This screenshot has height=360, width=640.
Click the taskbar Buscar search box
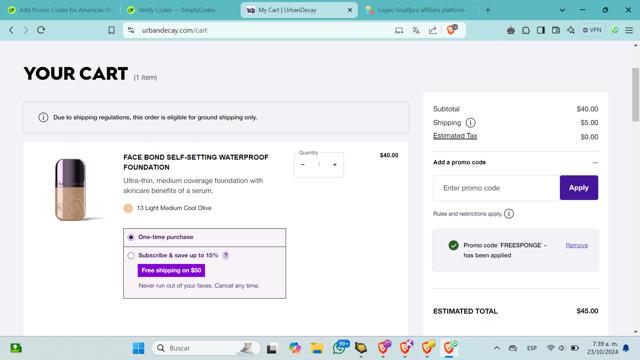[206, 348]
